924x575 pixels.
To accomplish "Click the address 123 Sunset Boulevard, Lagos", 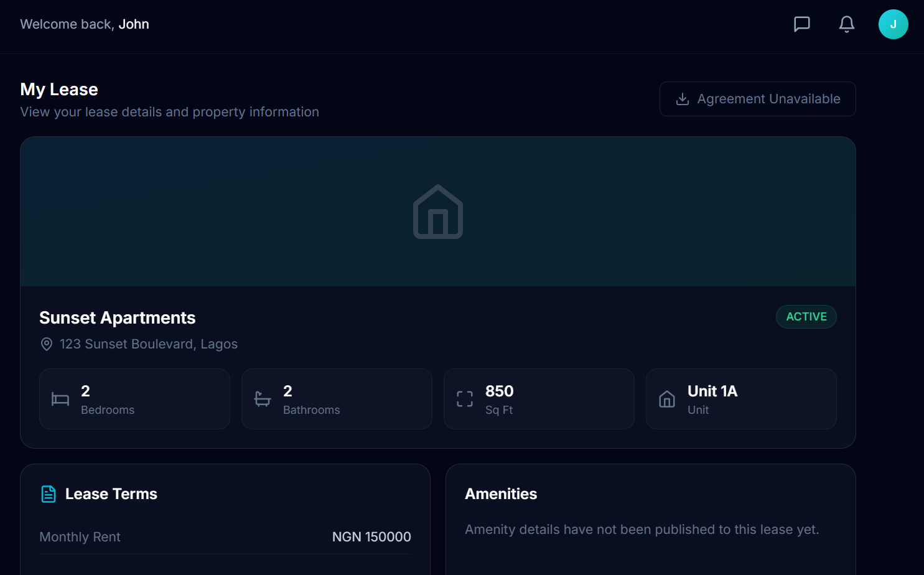I will coord(149,344).
